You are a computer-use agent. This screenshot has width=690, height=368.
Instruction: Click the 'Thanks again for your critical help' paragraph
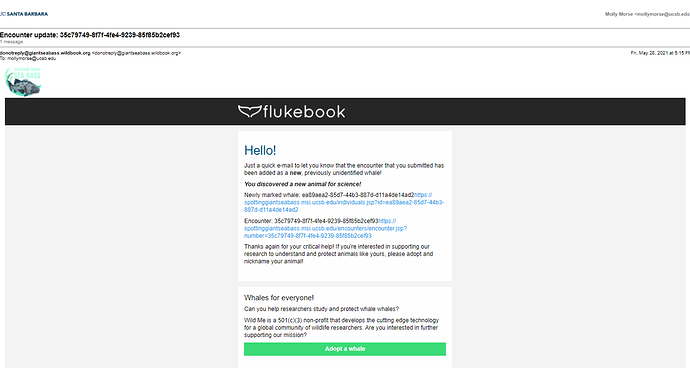tap(338, 254)
